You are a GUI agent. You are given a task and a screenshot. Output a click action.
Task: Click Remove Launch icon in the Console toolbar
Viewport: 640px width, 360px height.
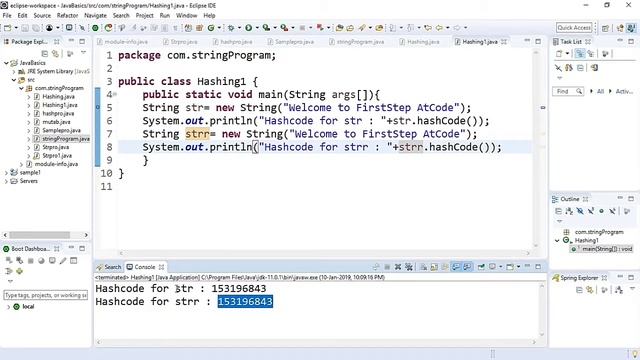click(x=398, y=267)
